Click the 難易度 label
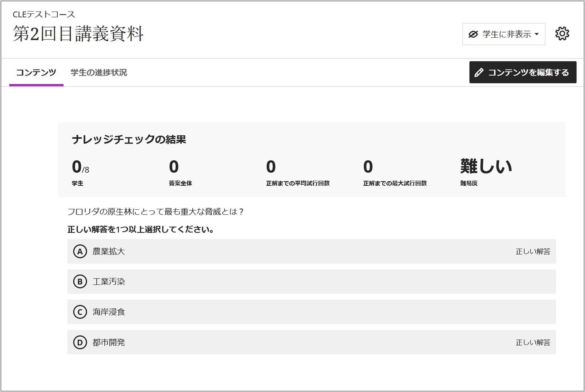Screen dimensions: 585x392 pos(469,183)
